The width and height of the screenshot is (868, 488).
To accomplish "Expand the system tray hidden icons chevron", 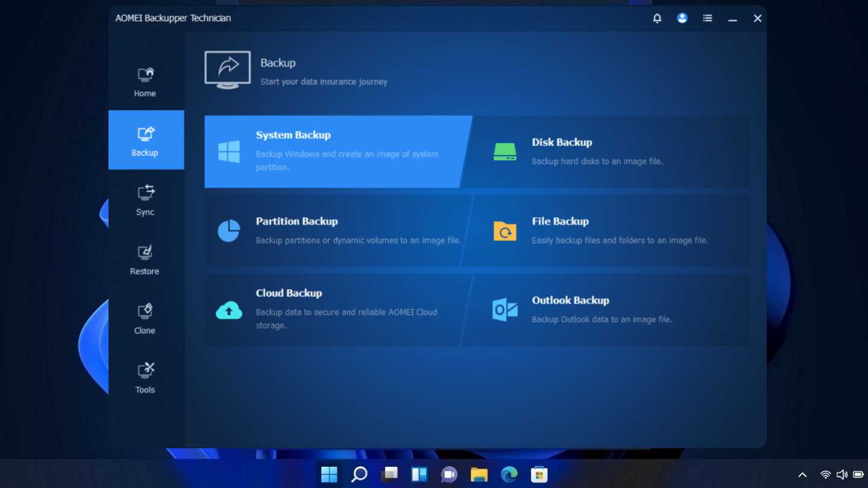I will [x=802, y=475].
